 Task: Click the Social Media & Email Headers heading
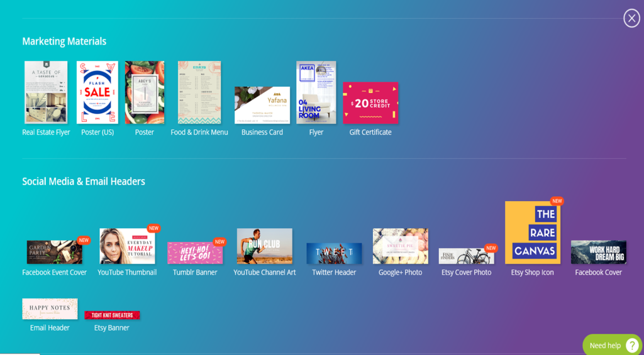(84, 182)
